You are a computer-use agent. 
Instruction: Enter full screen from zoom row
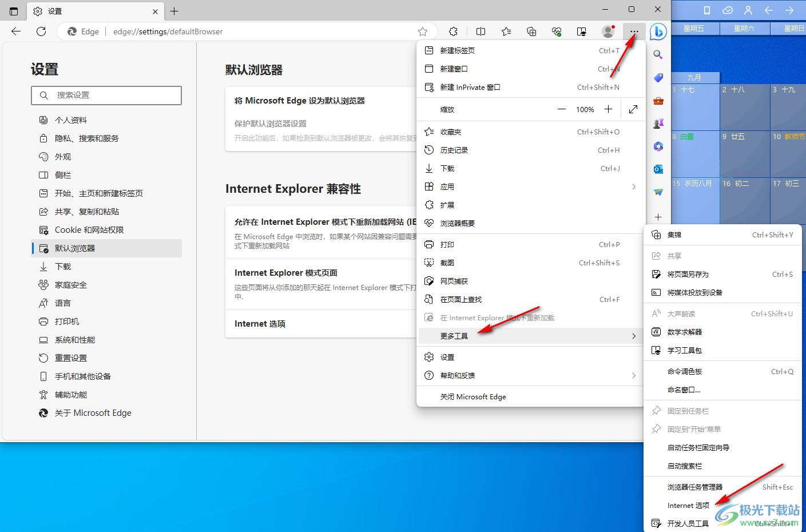(633, 109)
